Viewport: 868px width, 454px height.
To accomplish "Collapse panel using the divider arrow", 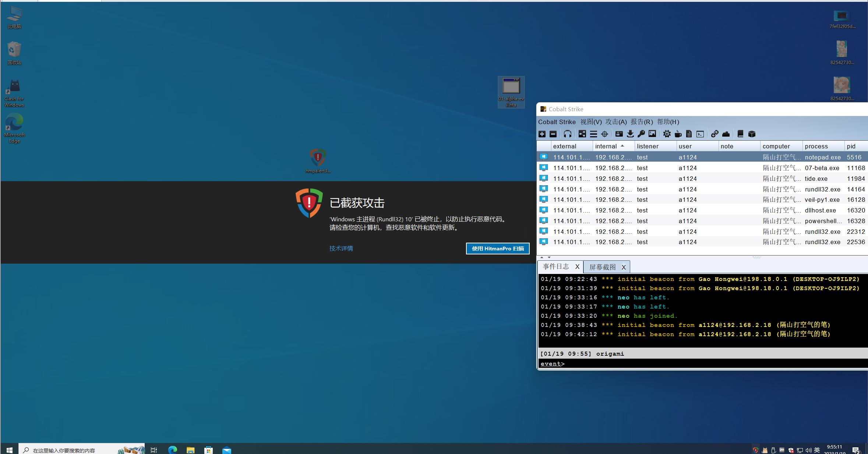I will coord(542,257).
